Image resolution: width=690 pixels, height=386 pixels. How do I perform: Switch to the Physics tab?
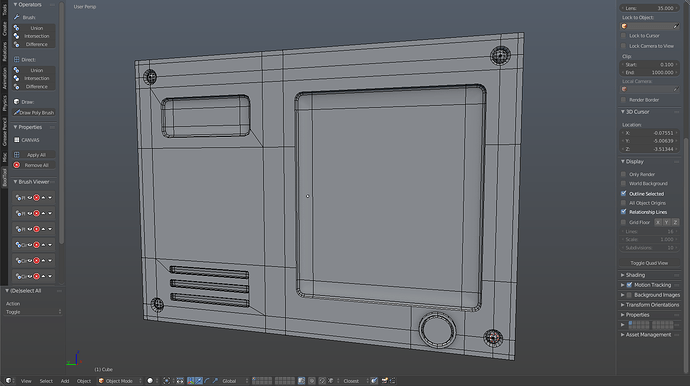coord(4,104)
